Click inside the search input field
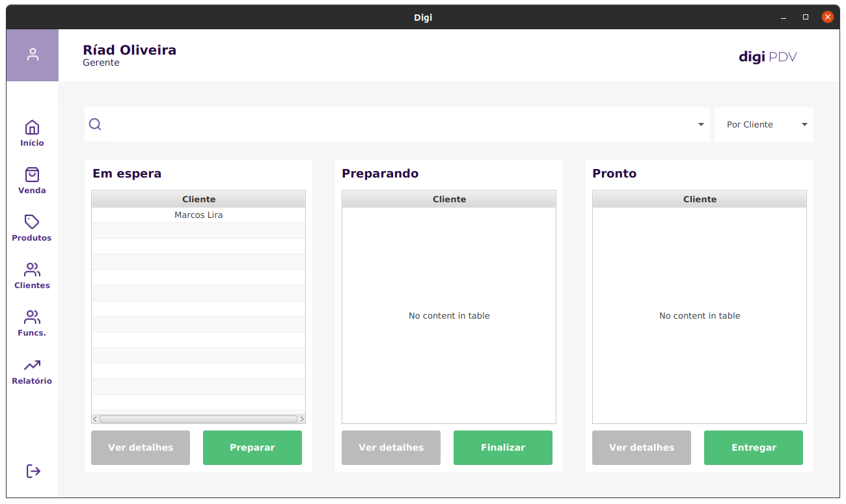846x504 pixels. (x=397, y=124)
